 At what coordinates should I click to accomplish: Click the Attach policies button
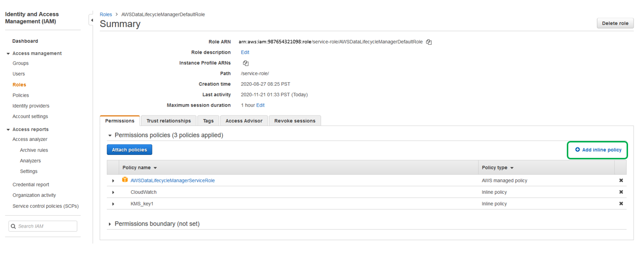pos(129,150)
